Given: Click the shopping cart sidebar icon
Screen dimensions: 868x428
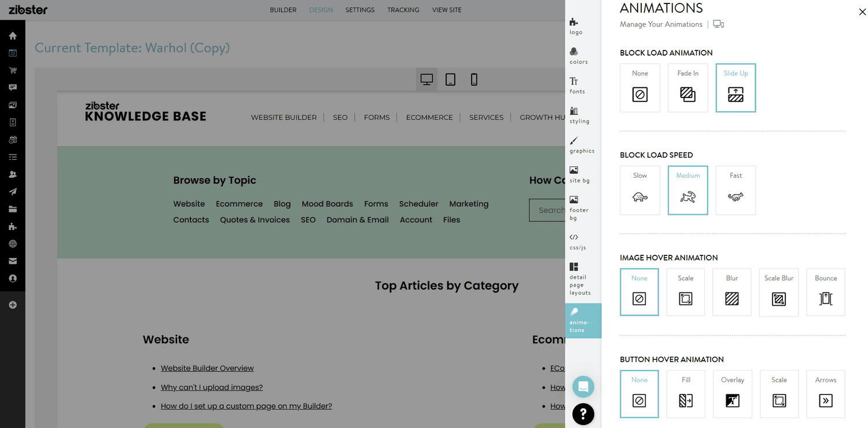Looking at the screenshot, I should click(13, 71).
